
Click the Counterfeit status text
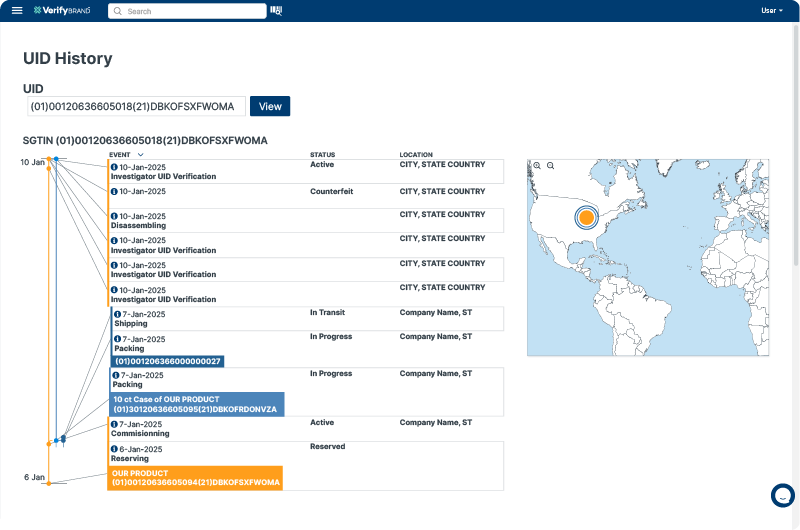(332, 191)
